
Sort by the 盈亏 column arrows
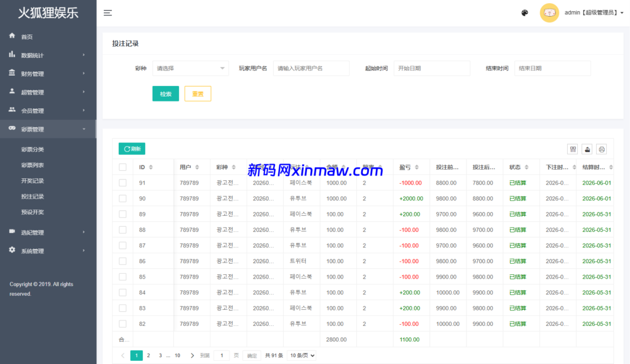[x=417, y=167]
